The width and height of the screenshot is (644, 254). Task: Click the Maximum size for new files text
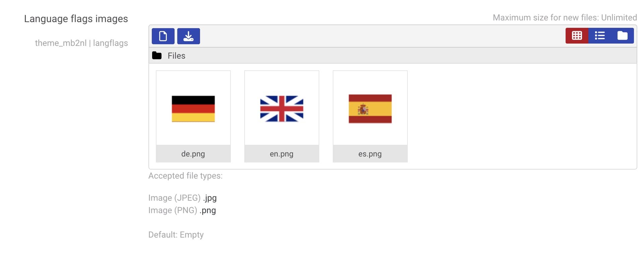[565, 18]
